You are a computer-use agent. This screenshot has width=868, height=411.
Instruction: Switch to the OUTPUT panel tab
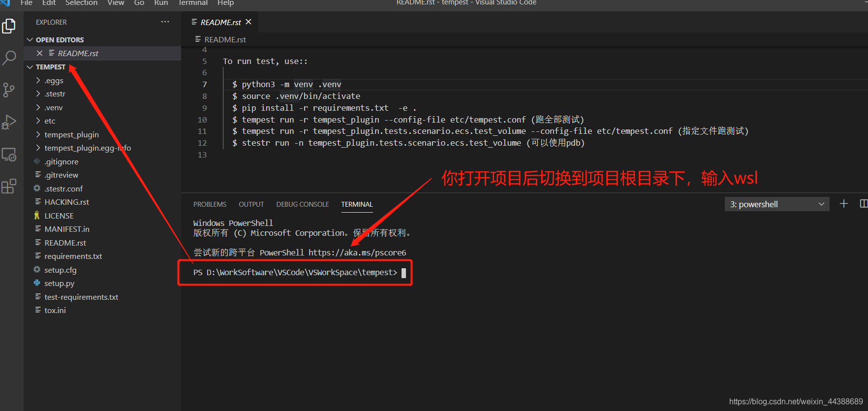tap(251, 204)
